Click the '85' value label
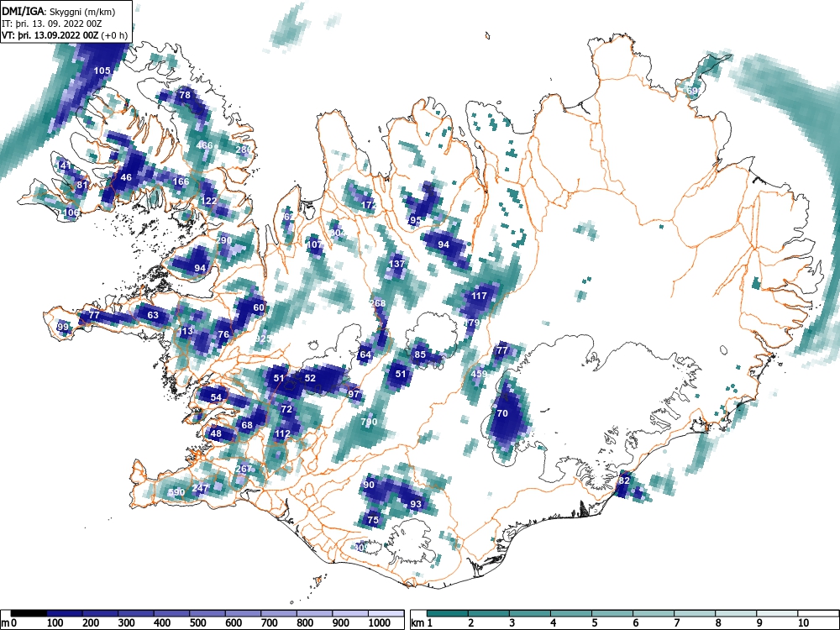The image size is (840, 630). pos(420,354)
